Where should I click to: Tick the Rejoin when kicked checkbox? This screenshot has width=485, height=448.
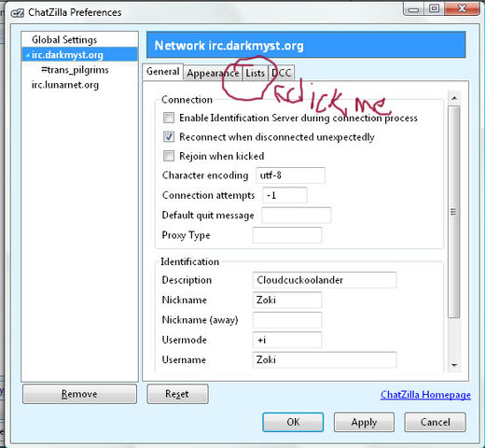(169, 156)
